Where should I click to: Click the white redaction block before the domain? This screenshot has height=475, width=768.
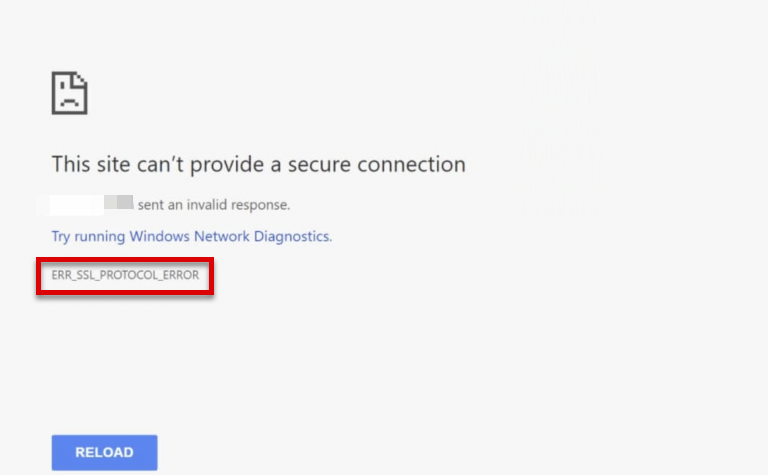pos(77,204)
